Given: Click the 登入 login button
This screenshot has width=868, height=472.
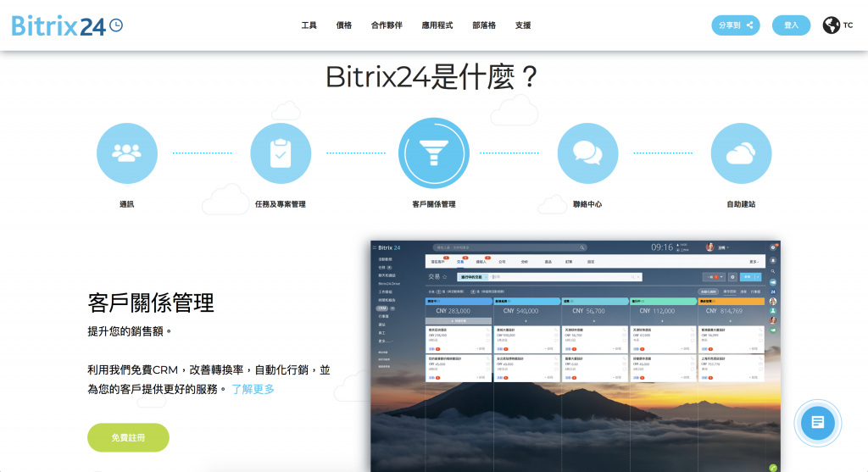Looking at the screenshot, I should click(791, 25).
